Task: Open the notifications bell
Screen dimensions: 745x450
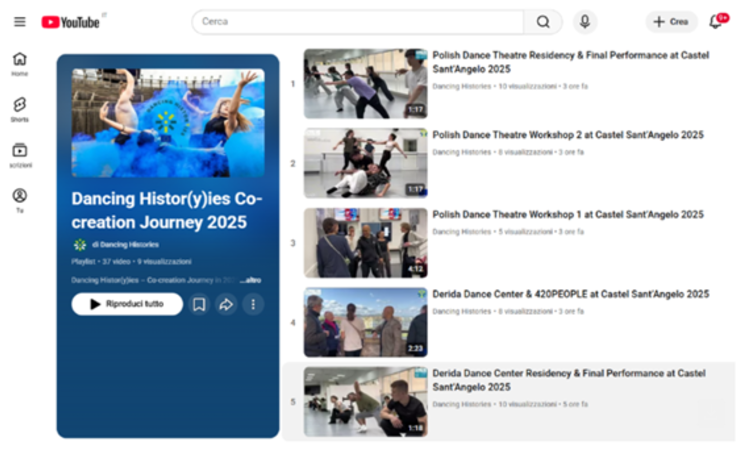Action: [x=716, y=22]
